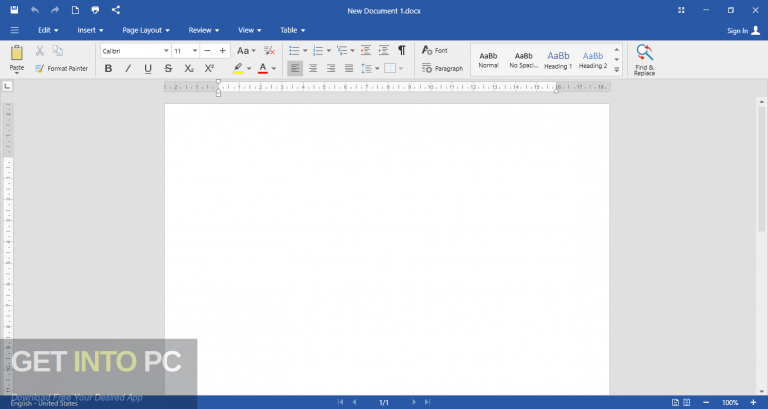
Task: Toggle Underline formatting
Action: pos(148,69)
